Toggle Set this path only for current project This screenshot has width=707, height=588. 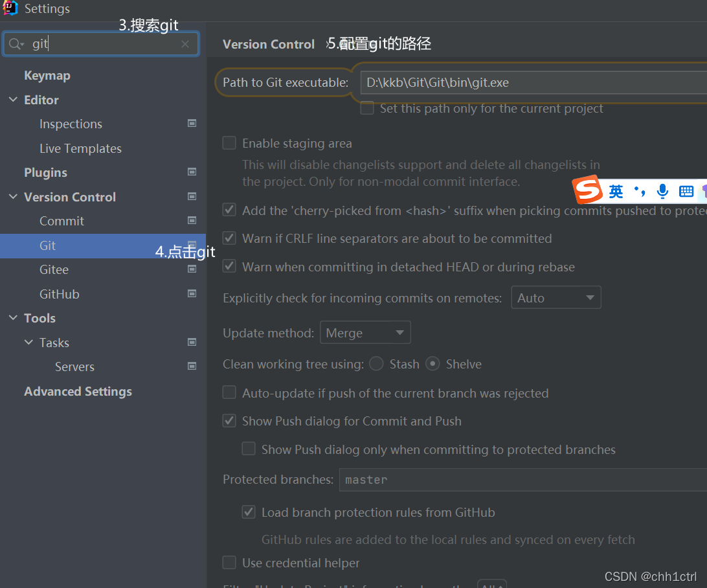tap(367, 108)
